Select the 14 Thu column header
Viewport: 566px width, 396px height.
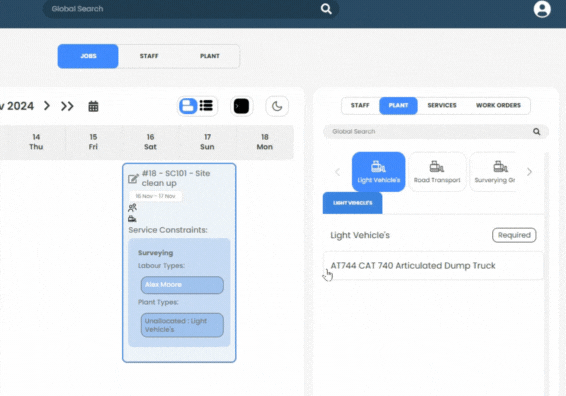click(36, 142)
